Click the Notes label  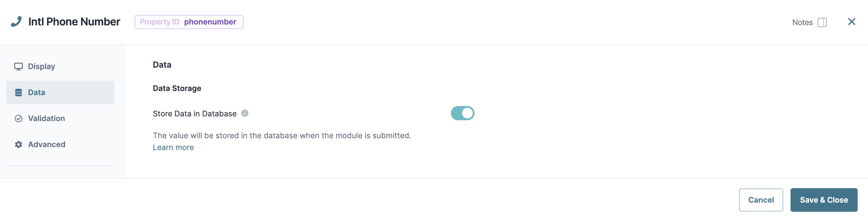(802, 22)
